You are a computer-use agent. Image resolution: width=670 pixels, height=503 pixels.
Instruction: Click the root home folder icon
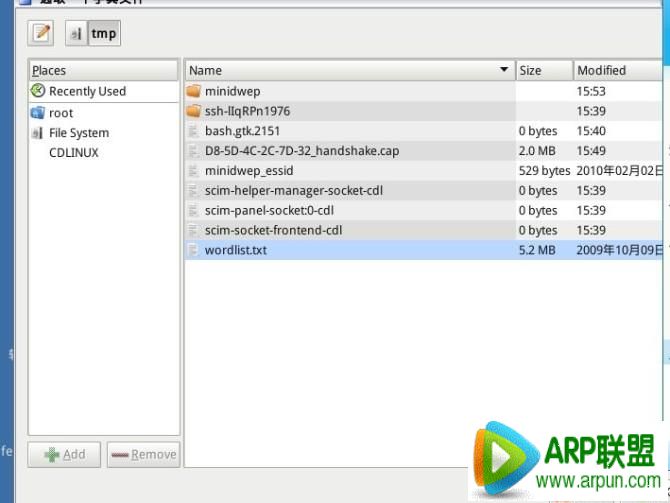[x=38, y=113]
